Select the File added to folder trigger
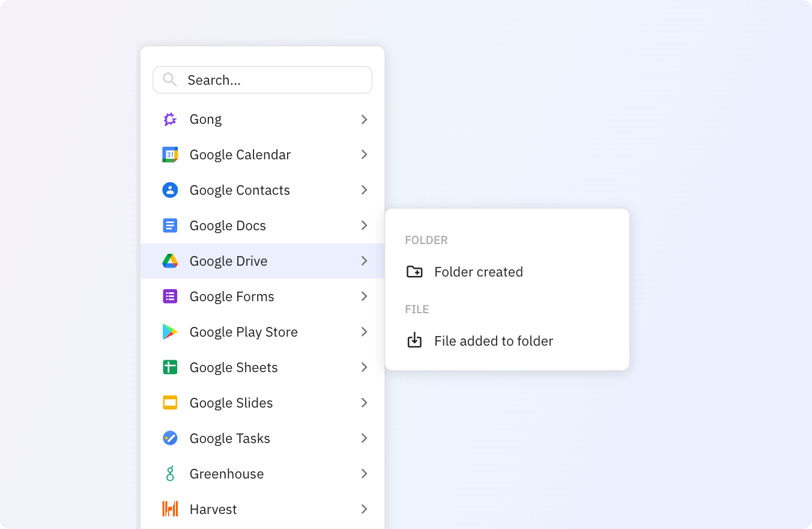The width and height of the screenshot is (812, 529). (507, 341)
